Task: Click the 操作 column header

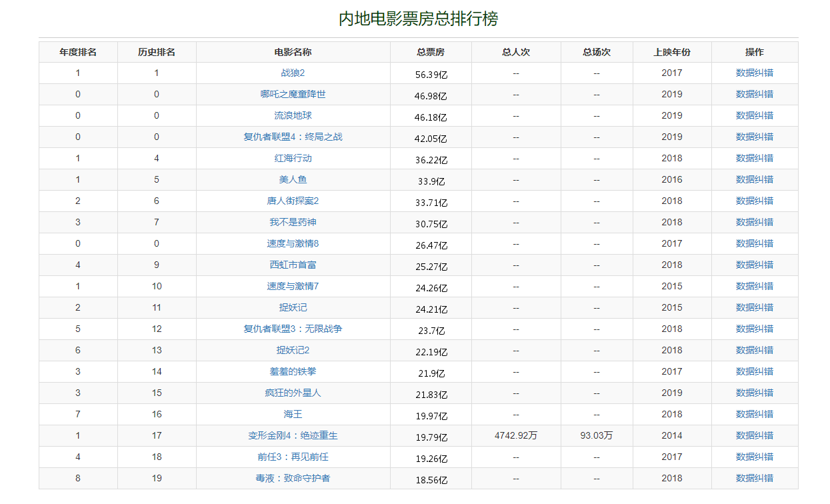Action: coord(755,52)
